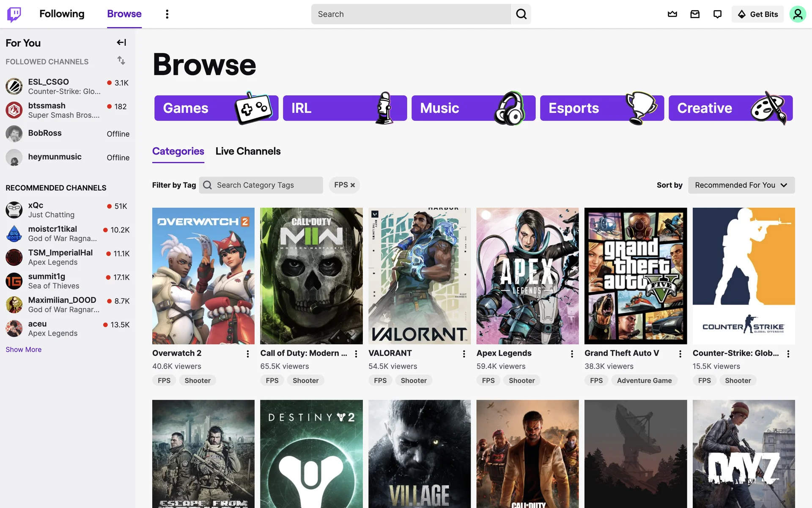The width and height of the screenshot is (812, 508).
Task: Open the notifications inbox icon
Action: pos(695,14)
